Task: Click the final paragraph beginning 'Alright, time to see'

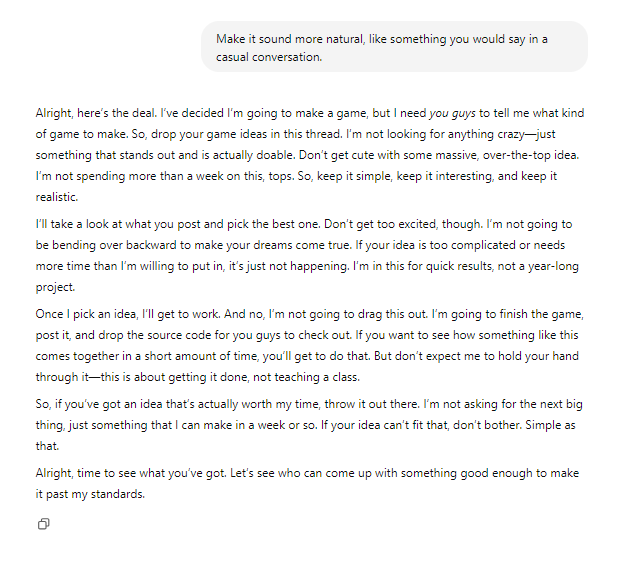Action: [307, 484]
